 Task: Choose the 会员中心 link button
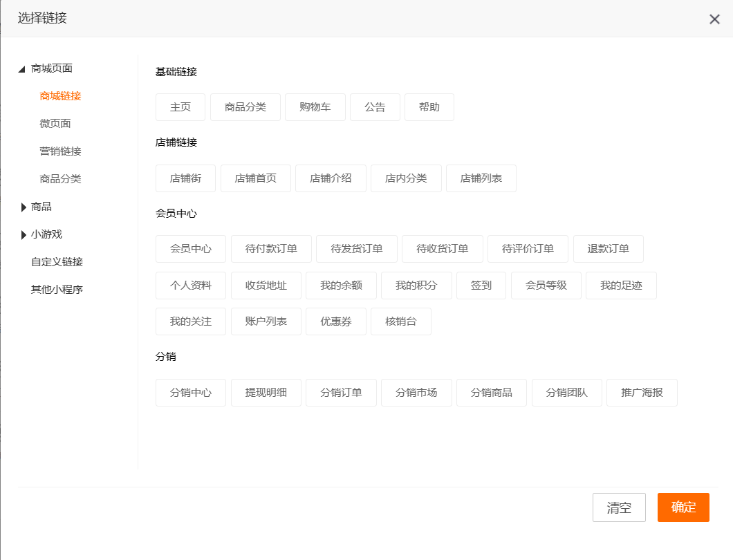(191, 249)
